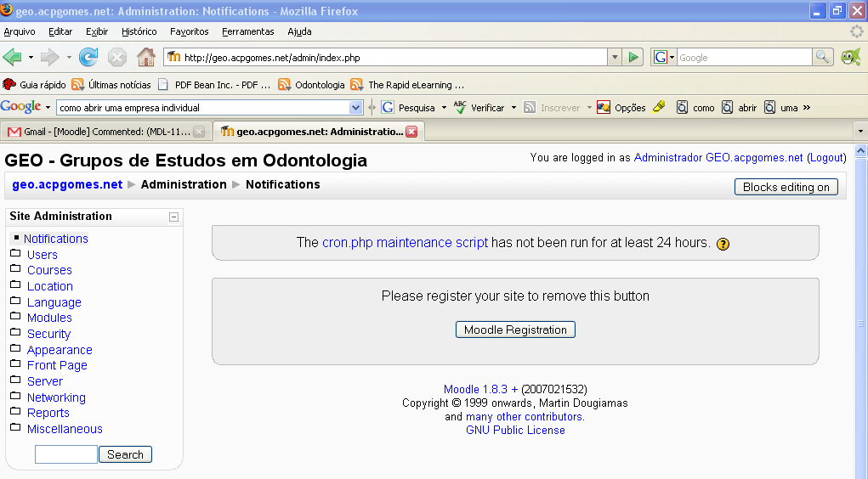Open the PDF Bean Inc. bookmark
Viewport: 868px width, 479px height.
tap(213, 85)
